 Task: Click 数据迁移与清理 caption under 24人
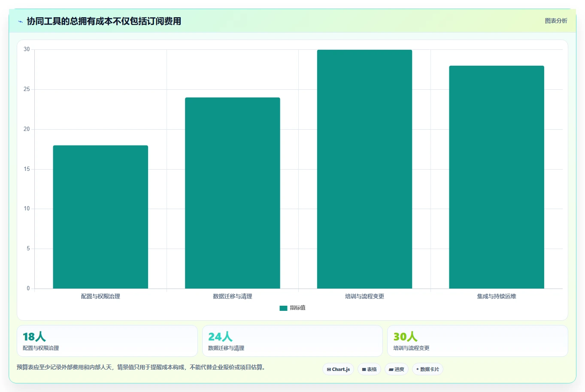(226, 348)
